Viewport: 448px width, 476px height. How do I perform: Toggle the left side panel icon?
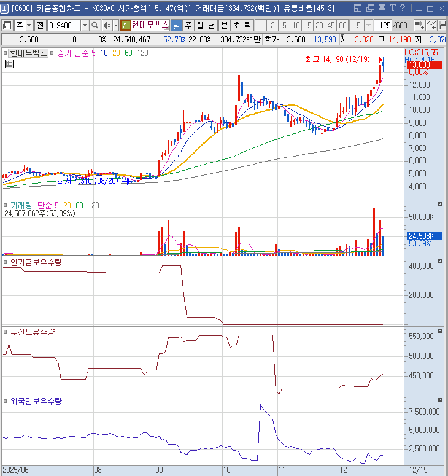click(7, 25)
